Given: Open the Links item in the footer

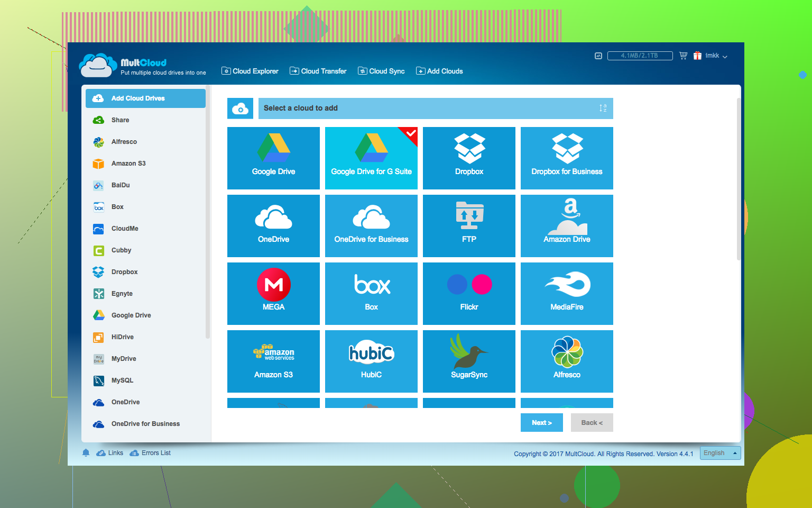Looking at the screenshot, I should 110,453.
